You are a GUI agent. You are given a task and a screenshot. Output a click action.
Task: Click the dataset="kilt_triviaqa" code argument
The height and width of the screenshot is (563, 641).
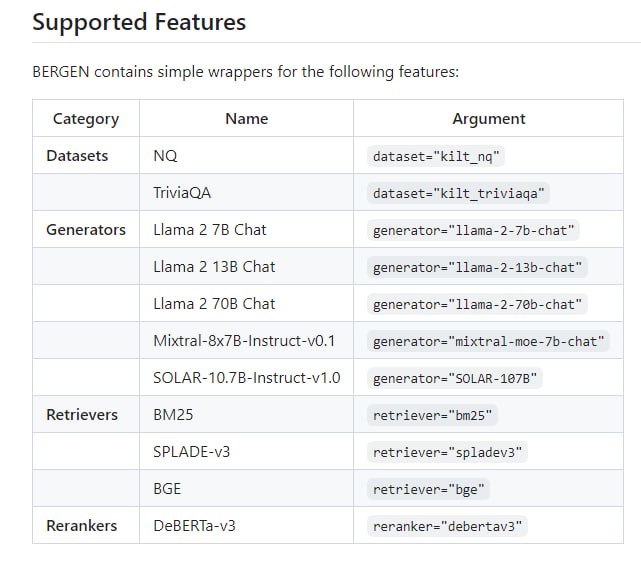(461, 194)
